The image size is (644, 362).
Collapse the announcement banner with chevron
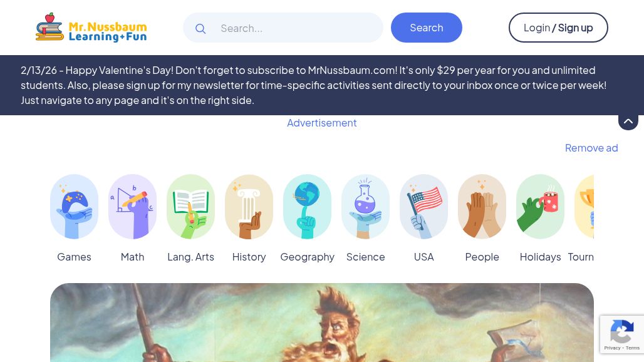tap(628, 121)
